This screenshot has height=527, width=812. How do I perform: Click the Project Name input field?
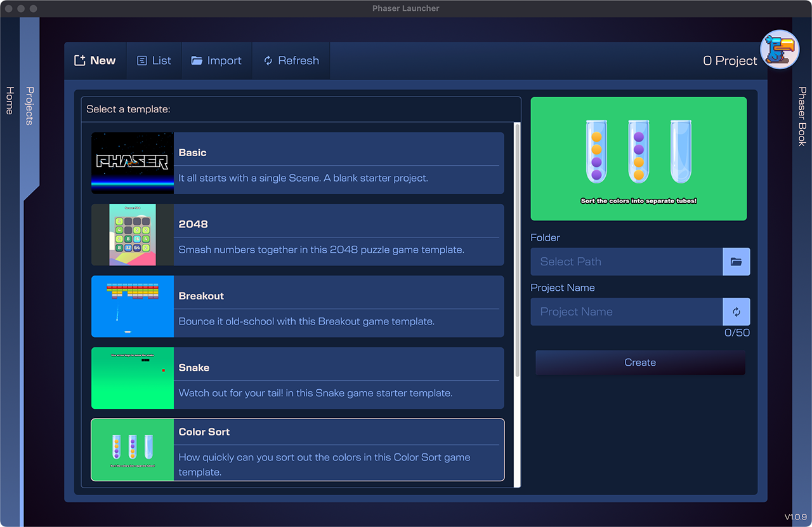[627, 312]
